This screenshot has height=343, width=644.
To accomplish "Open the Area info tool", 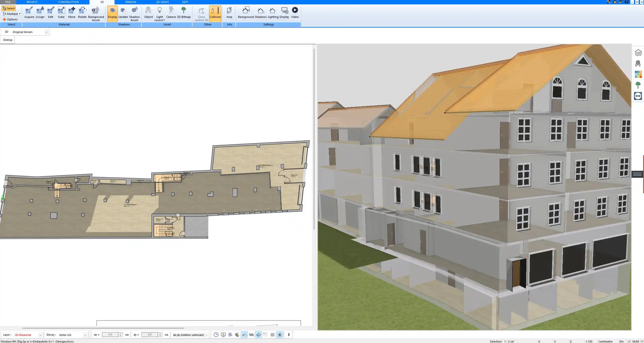I will (x=229, y=13).
